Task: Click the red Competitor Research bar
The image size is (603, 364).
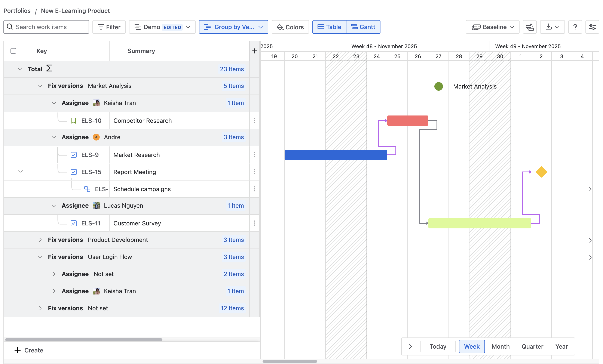Action: point(407,121)
